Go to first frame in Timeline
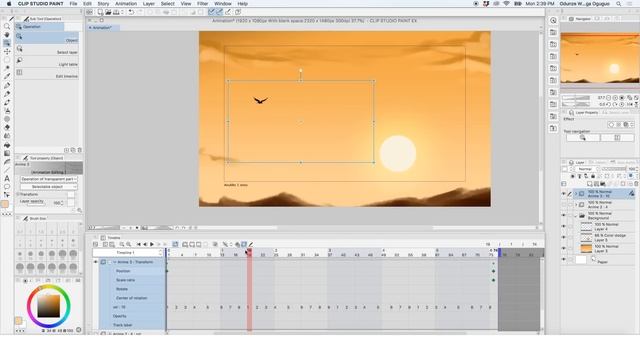Image resolution: width=640 pixels, height=360 pixels. coord(138,244)
